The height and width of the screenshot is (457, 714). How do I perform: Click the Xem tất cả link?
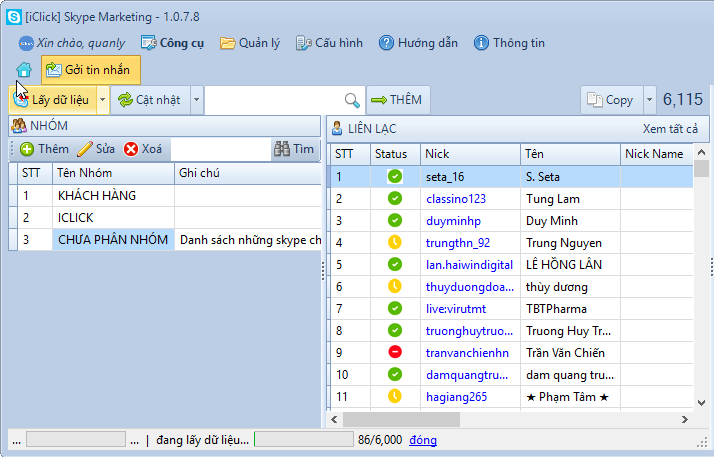(670, 129)
